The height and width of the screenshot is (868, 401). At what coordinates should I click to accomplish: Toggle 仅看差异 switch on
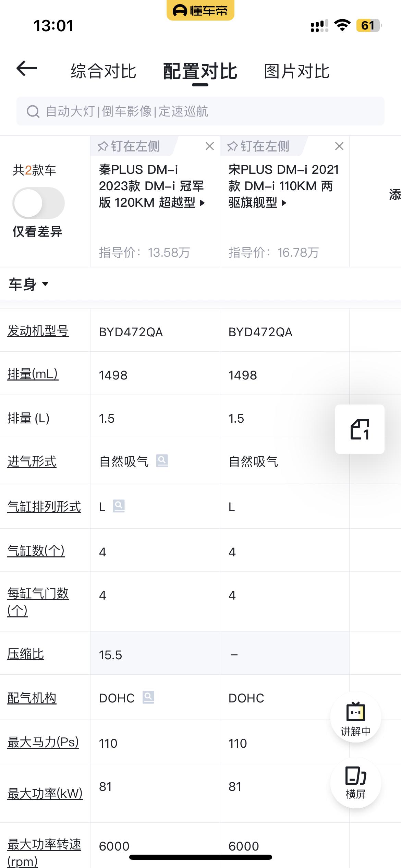click(38, 203)
